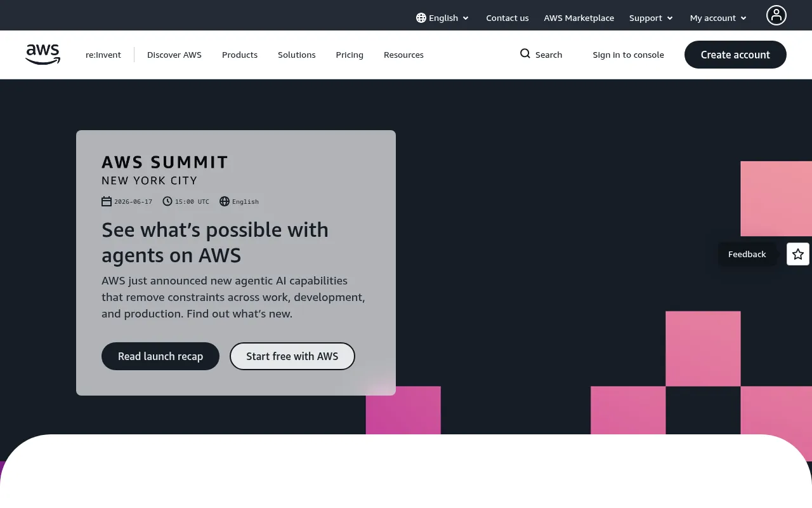Click the Search text in header

pyautogui.click(x=549, y=55)
